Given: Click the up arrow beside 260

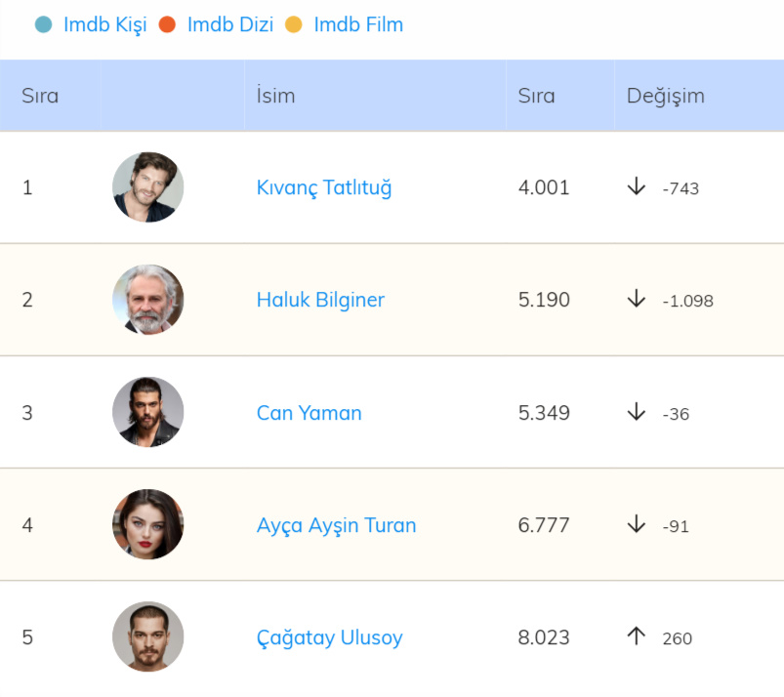Looking at the screenshot, I should click(637, 636).
